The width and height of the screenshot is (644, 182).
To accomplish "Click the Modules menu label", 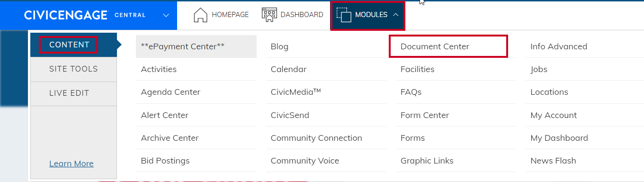I will tap(371, 15).
